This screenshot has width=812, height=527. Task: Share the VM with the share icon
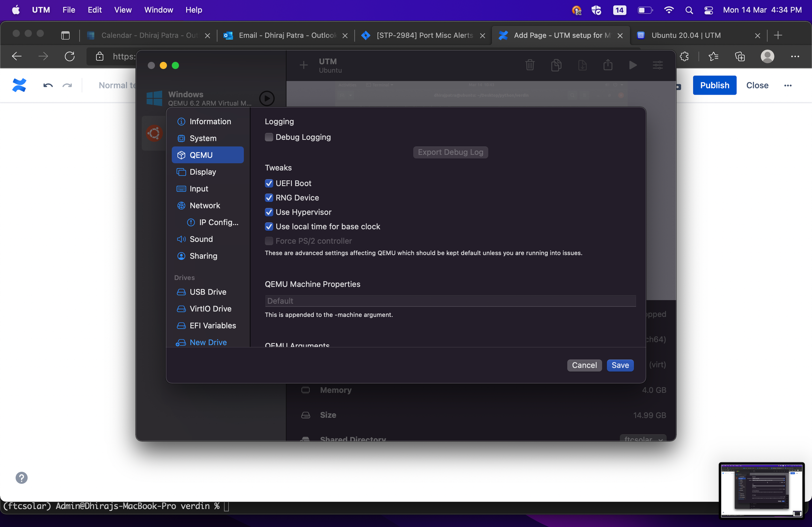(x=608, y=65)
